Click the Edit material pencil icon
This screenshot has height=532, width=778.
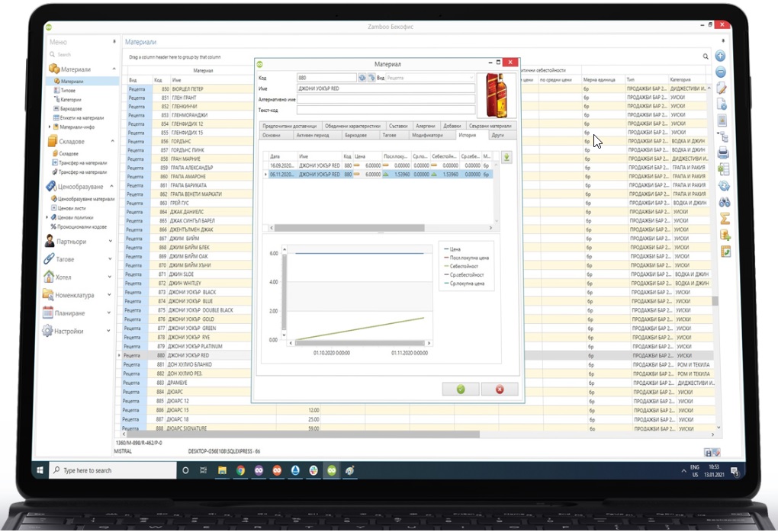(722, 88)
